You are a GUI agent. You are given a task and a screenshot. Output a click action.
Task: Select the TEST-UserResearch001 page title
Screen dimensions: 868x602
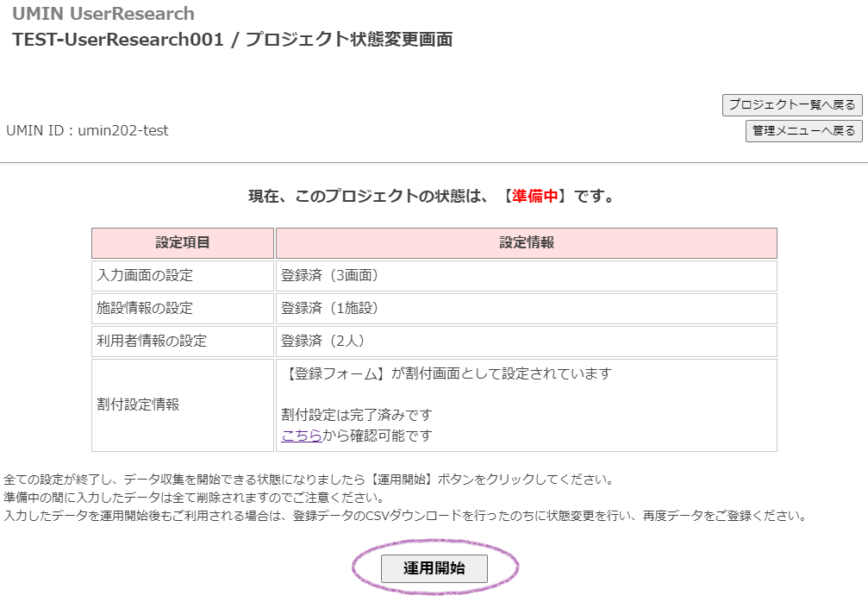point(232,40)
